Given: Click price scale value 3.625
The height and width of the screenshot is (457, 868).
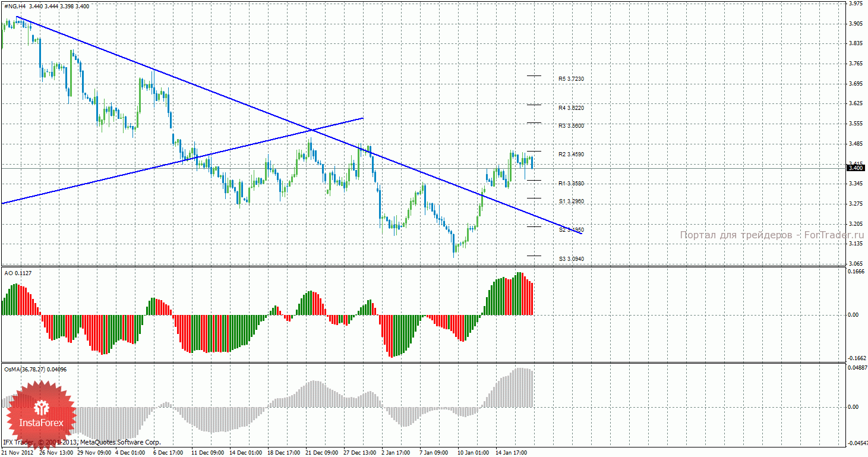Looking at the screenshot, I should [856, 104].
